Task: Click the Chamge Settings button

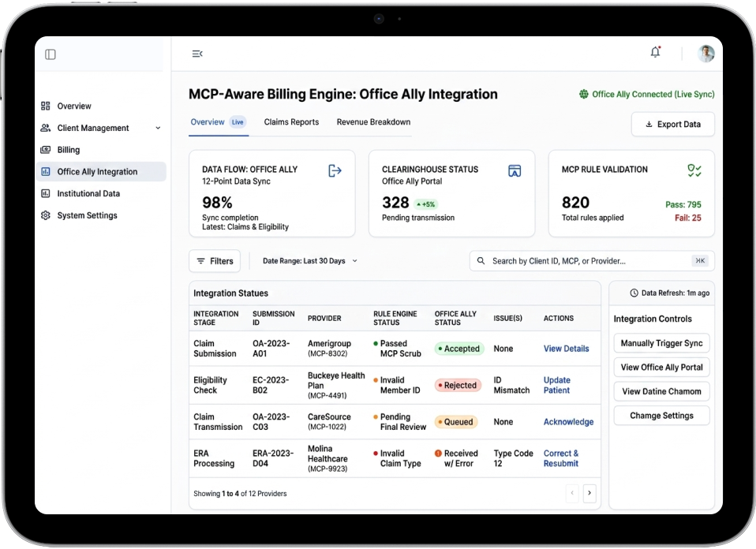Action: 661,416
